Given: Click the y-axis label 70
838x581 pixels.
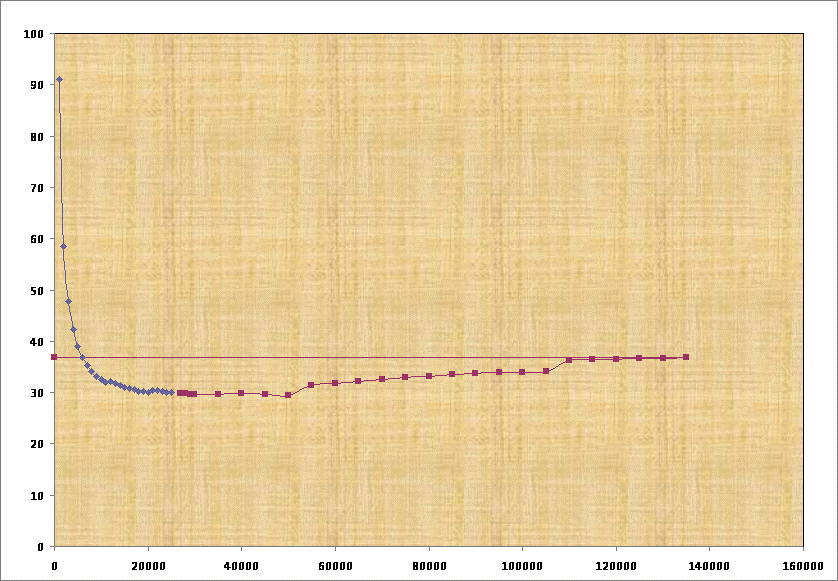Looking at the screenshot, I should pyautogui.click(x=36, y=188).
